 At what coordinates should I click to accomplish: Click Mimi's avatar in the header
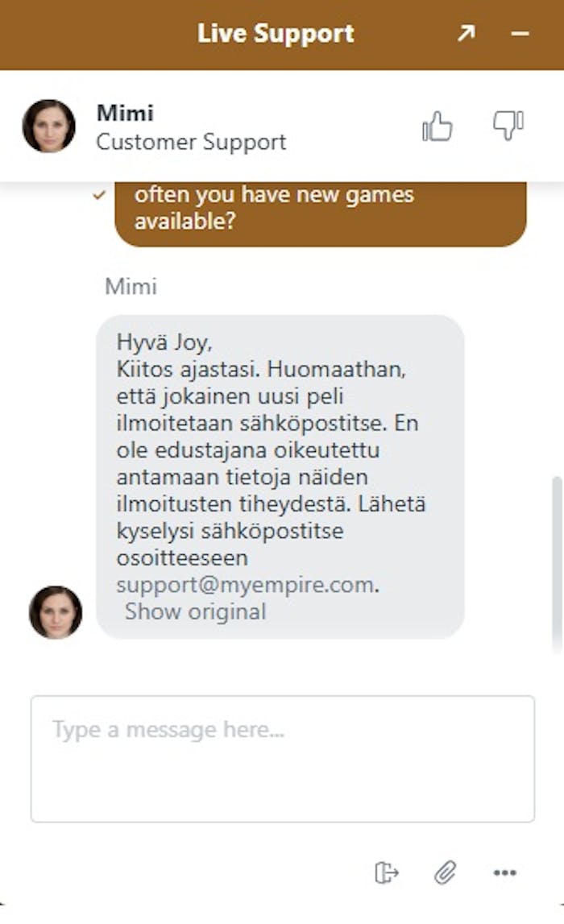[x=49, y=126]
